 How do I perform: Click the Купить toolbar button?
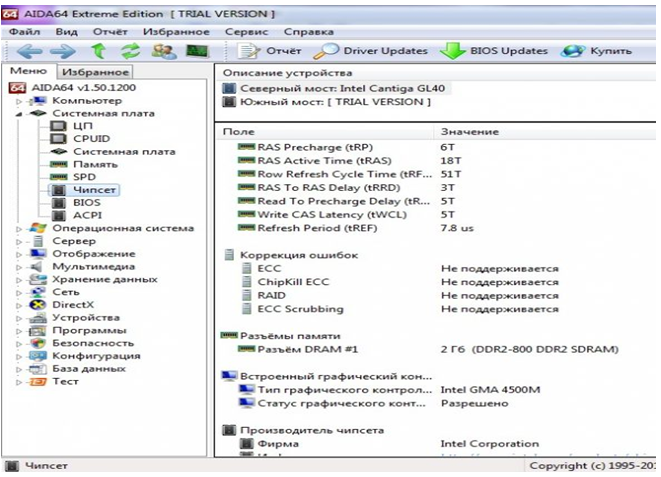(596, 51)
